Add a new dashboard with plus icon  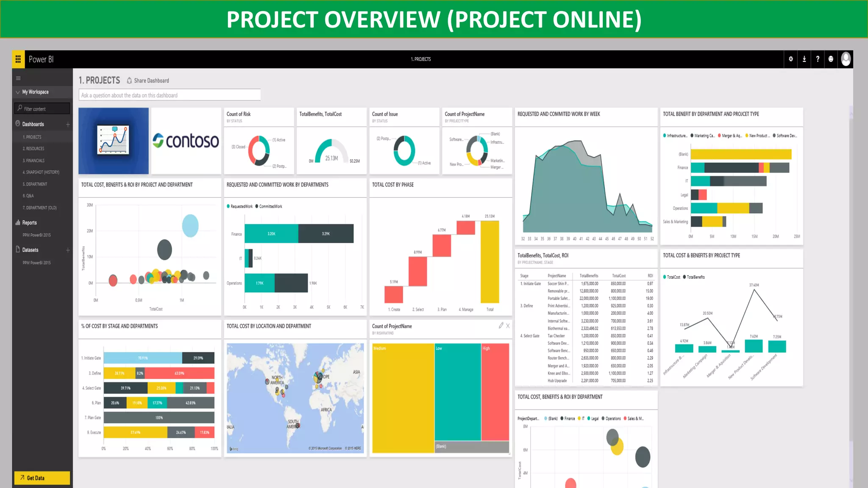(x=68, y=125)
